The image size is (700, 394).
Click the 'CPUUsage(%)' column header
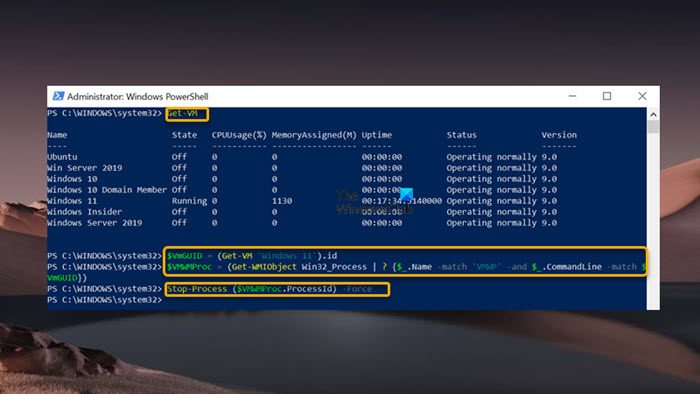click(x=239, y=135)
